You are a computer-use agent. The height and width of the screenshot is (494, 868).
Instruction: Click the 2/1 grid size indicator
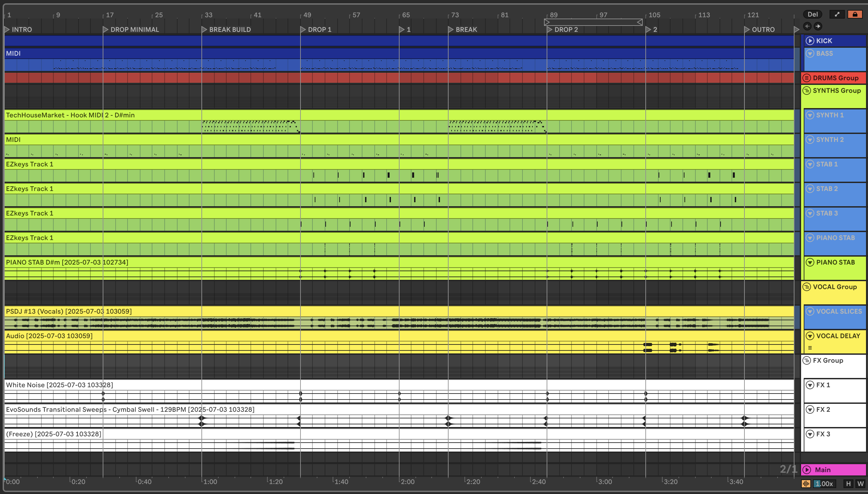pyautogui.click(x=788, y=469)
